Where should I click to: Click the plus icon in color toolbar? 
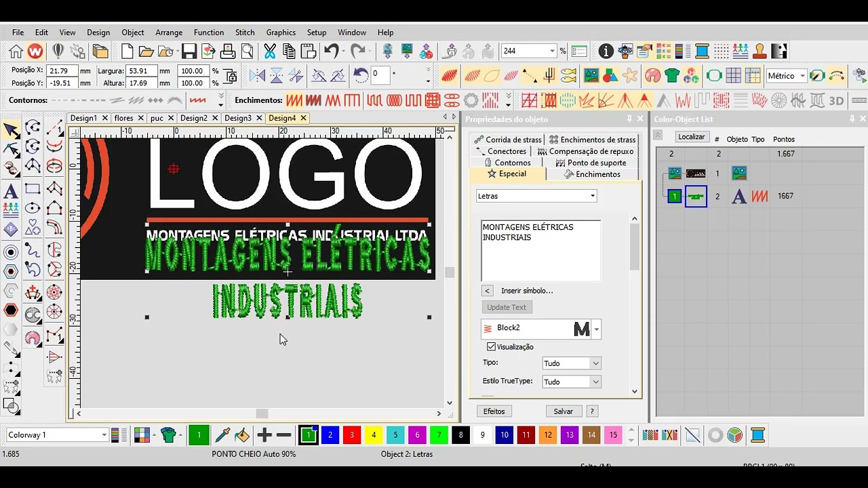coord(264,435)
